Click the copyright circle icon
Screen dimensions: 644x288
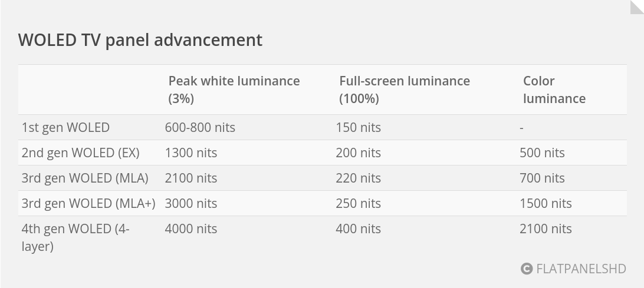[527, 269]
